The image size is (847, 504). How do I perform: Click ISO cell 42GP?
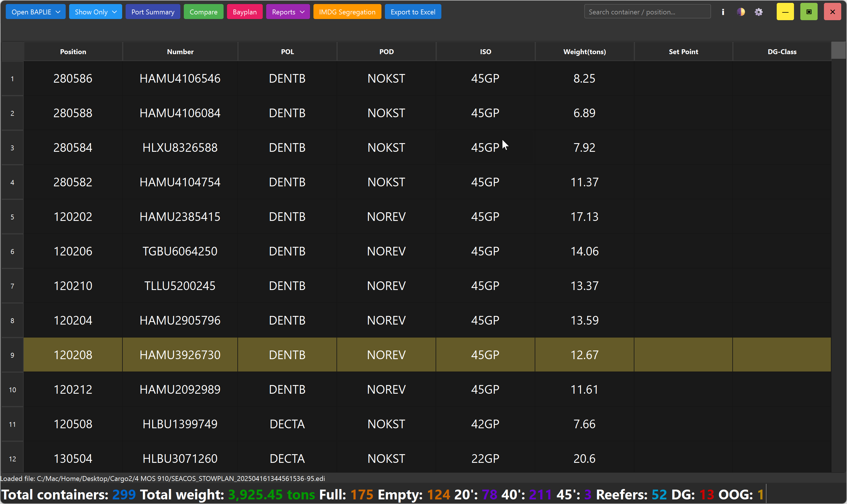pos(485,424)
